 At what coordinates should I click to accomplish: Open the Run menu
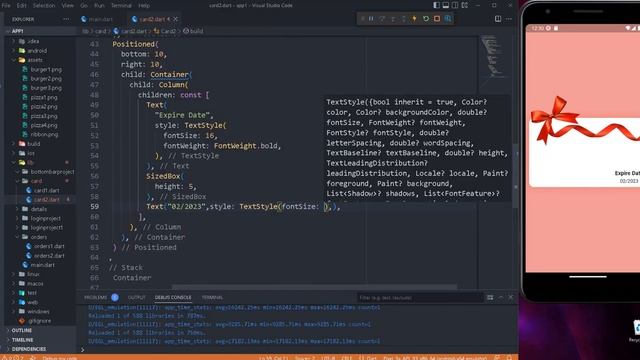(99, 5)
